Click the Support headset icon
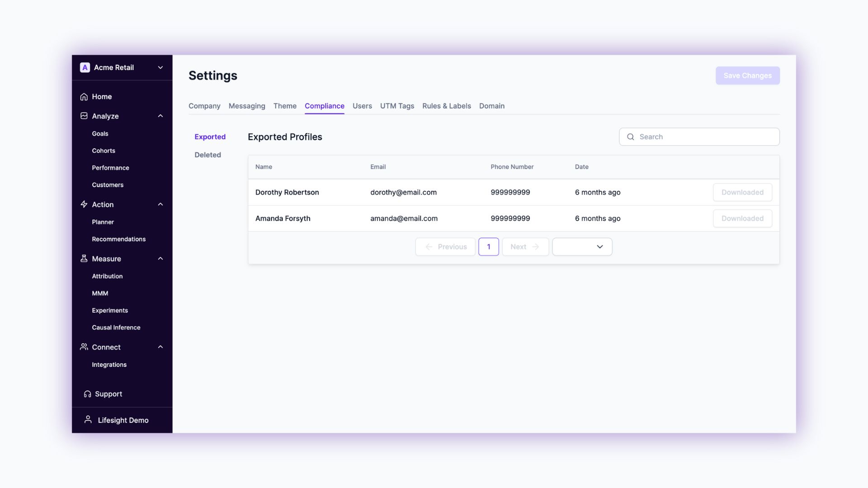The image size is (868, 488). click(x=87, y=394)
